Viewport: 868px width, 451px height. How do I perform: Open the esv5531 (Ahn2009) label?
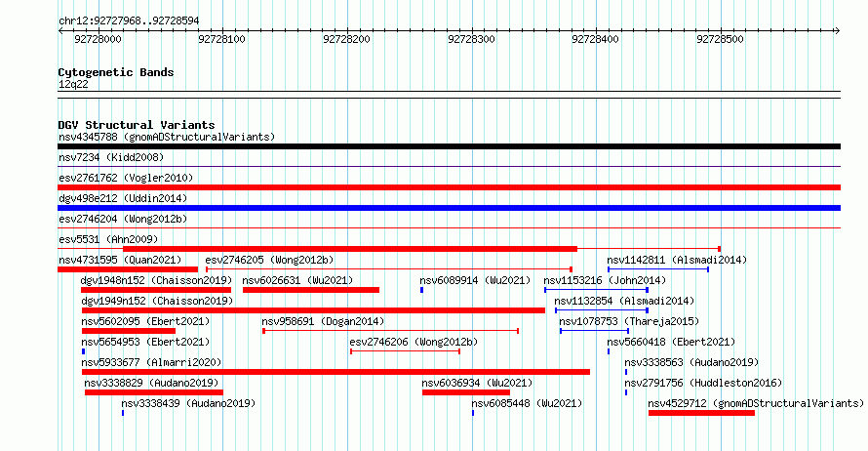(x=108, y=239)
